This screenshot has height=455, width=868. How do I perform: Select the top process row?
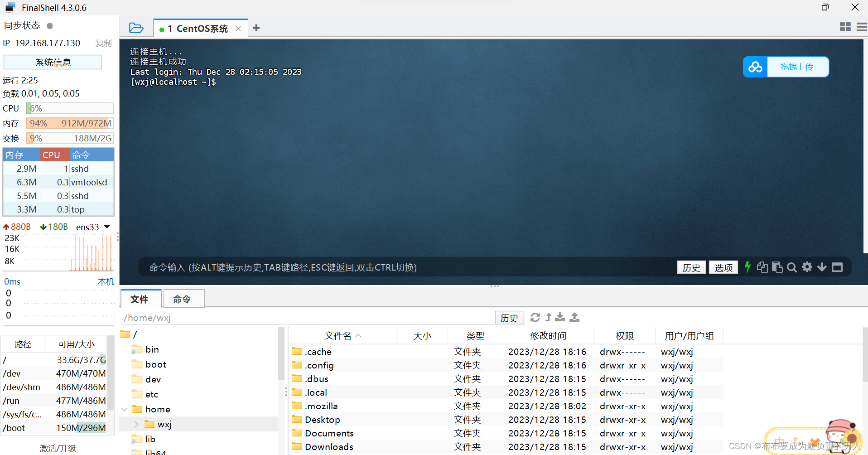58,209
